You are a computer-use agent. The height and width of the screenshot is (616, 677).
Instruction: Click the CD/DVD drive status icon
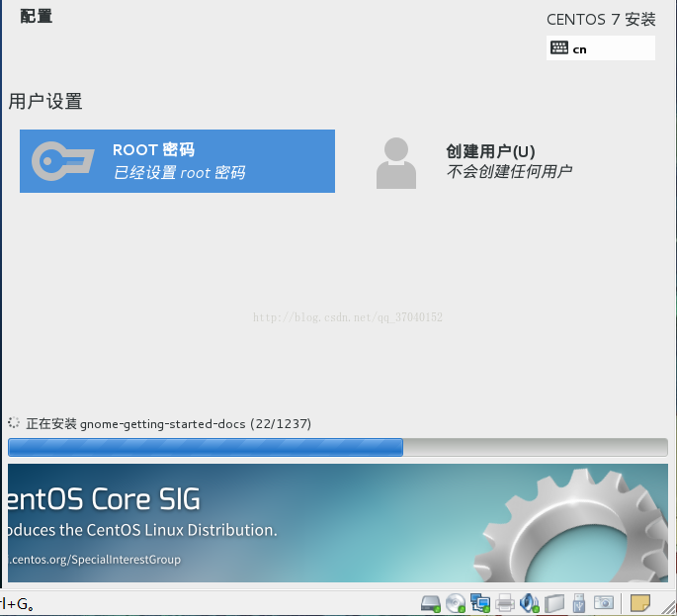click(455, 603)
